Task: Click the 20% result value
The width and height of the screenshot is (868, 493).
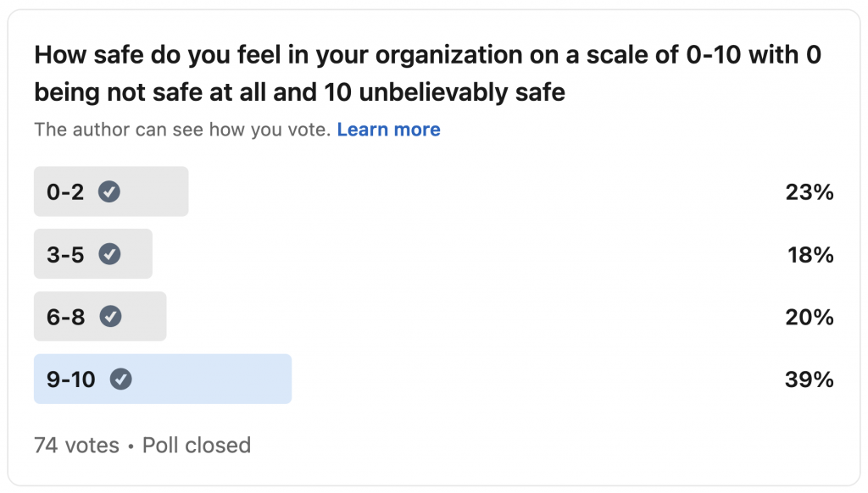Action: tap(810, 317)
